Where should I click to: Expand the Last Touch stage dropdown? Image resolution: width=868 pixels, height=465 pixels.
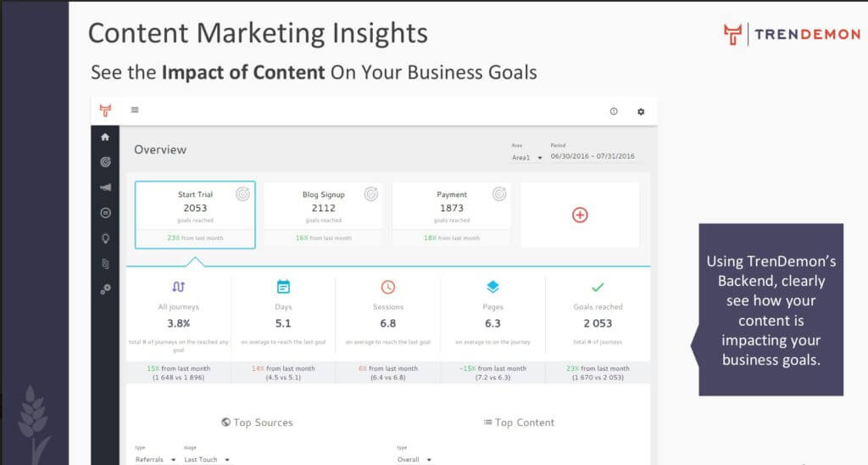pyautogui.click(x=207, y=459)
